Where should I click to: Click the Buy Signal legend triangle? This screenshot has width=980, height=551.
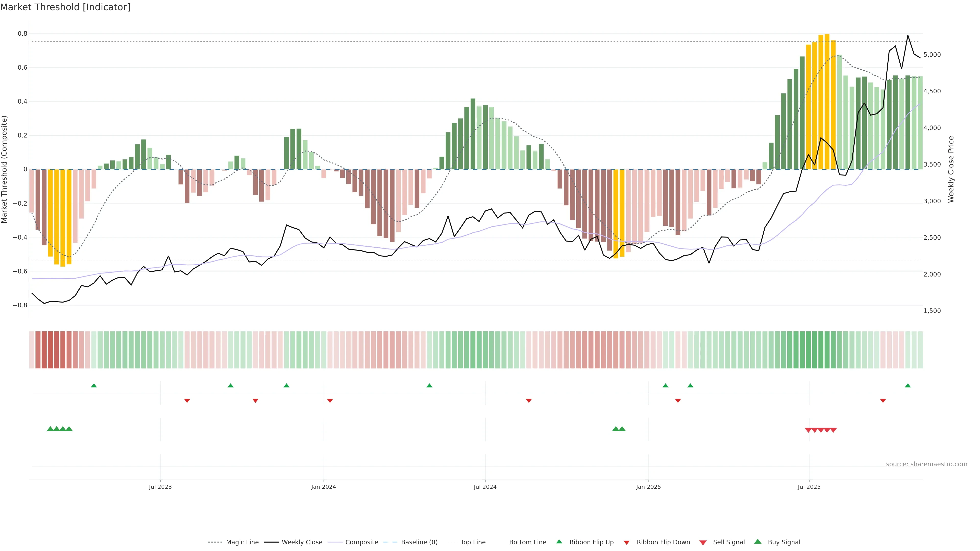click(x=757, y=542)
